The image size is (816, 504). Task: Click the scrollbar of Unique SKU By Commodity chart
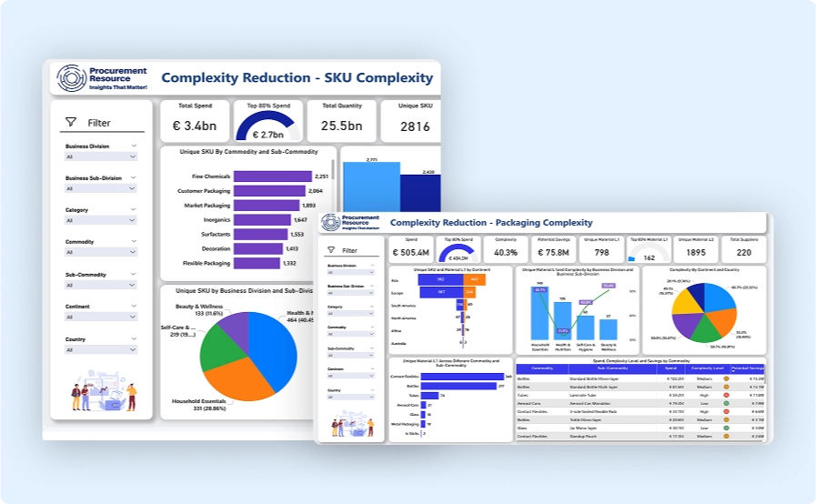click(334, 169)
